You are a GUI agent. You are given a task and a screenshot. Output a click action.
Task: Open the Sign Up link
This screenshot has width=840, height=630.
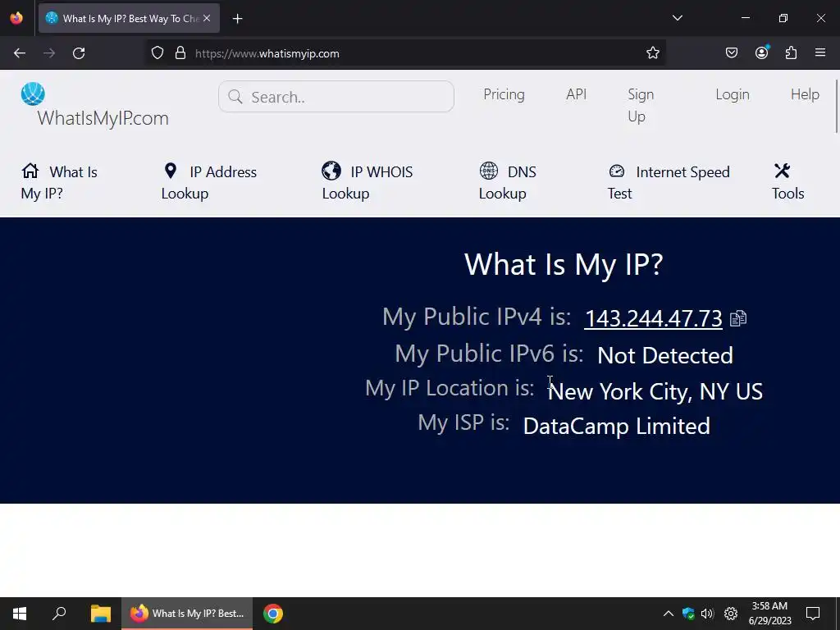pyautogui.click(x=641, y=105)
